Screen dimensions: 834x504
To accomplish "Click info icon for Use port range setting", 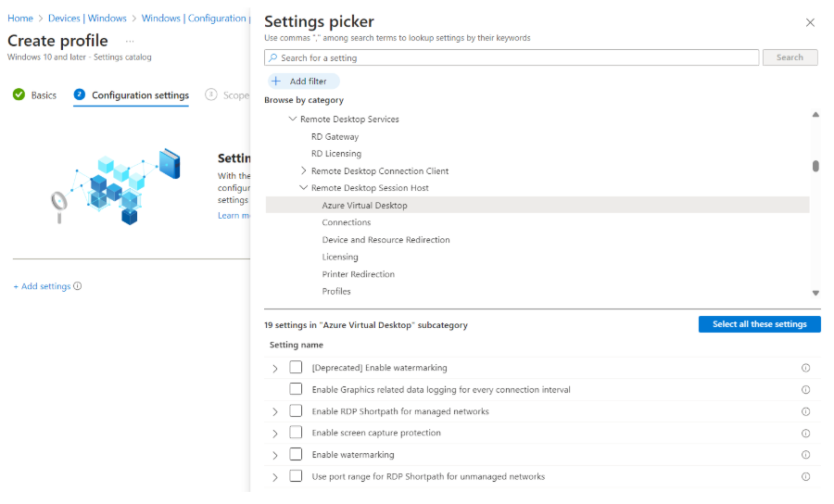I will [805, 477].
